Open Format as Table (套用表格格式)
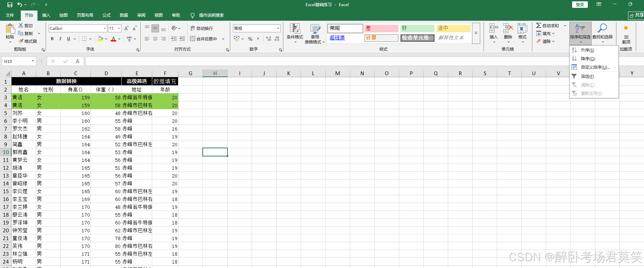This screenshot has height=268, width=644. (x=315, y=33)
